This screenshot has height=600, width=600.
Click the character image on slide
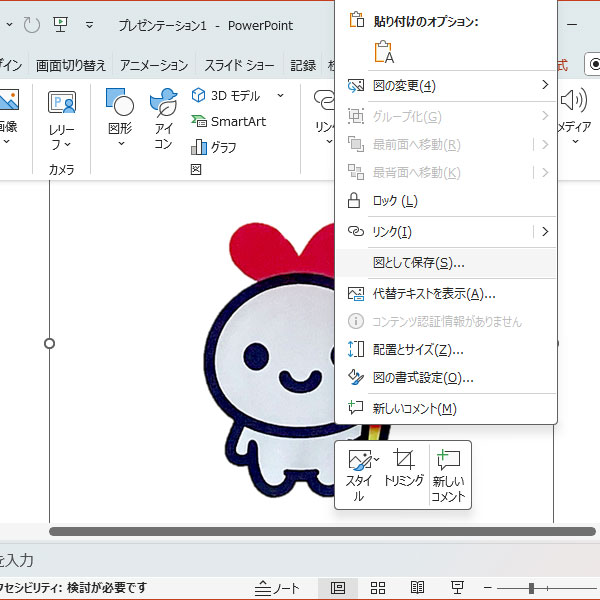point(270,360)
